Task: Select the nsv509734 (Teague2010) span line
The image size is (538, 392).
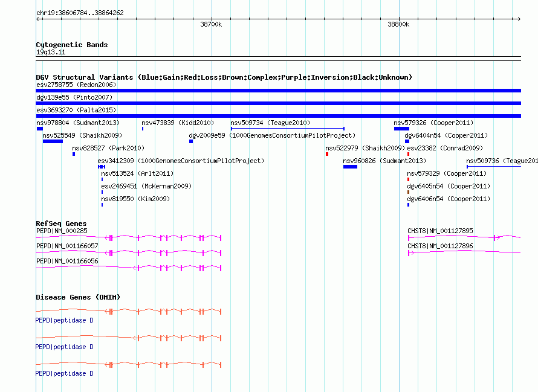Action: click(x=288, y=129)
